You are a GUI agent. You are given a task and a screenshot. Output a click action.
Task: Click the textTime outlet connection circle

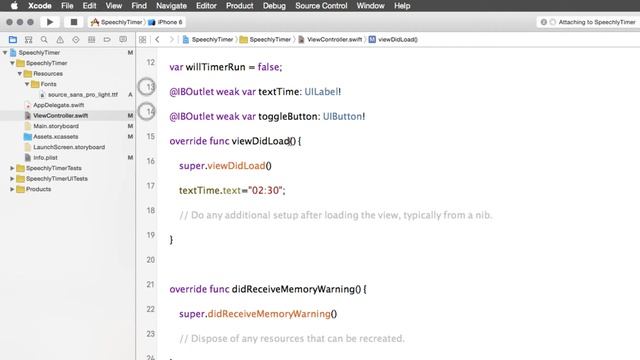point(147,87)
